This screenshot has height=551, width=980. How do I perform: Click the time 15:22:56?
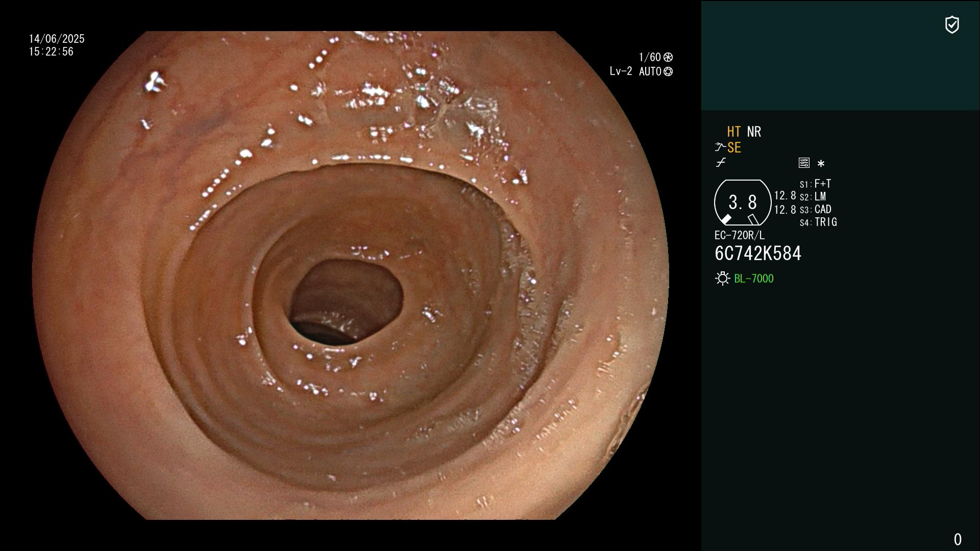(x=51, y=52)
